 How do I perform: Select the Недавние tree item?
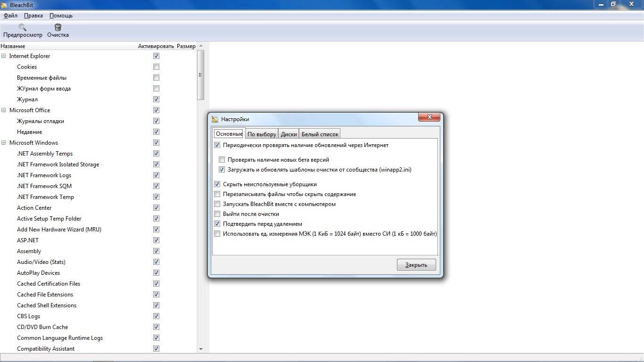coord(29,132)
